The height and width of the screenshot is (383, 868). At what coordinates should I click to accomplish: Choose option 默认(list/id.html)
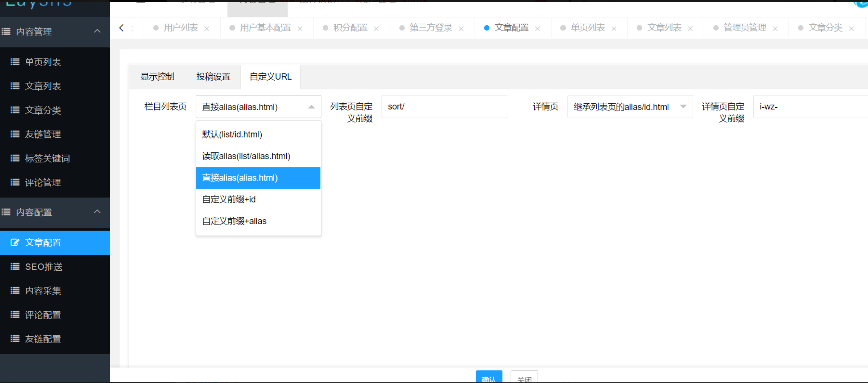[x=259, y=134]
